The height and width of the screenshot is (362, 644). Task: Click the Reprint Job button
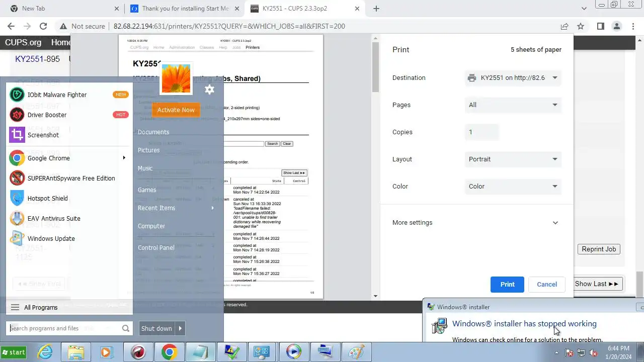[599, 249]
